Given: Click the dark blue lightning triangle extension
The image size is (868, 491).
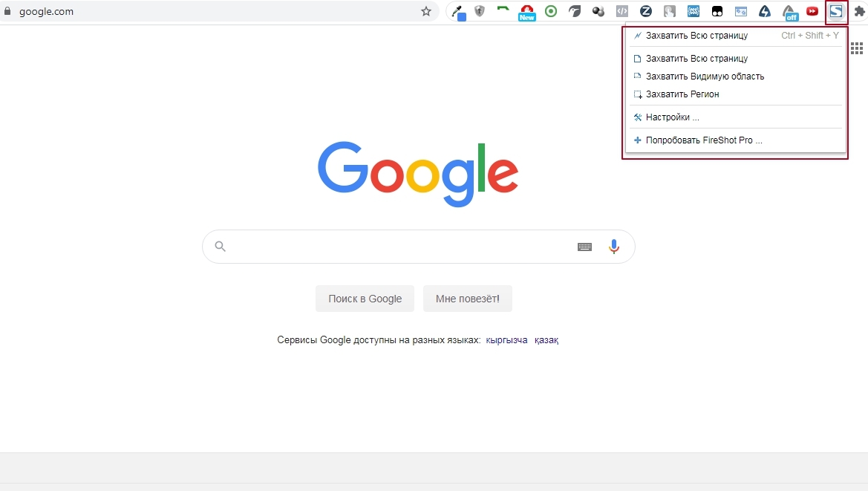Looking at the screenshot, I should (x=765, y=11).
